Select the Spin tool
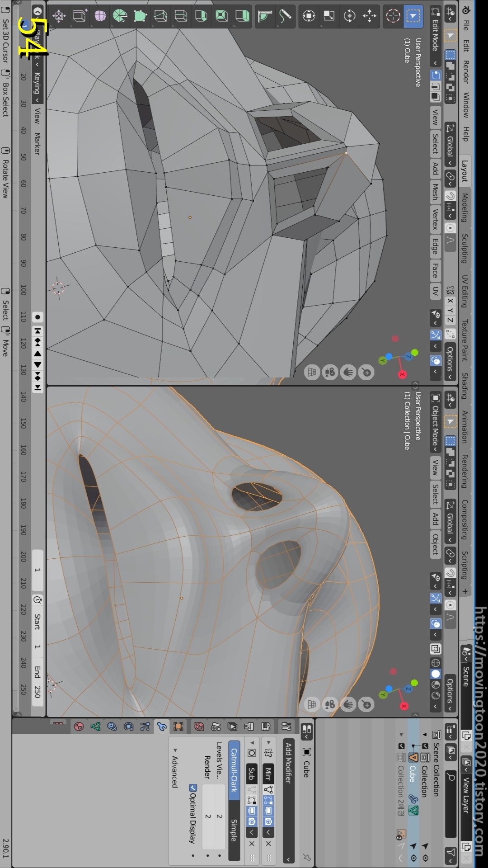 pyautogui.click(x=120, y=16)
